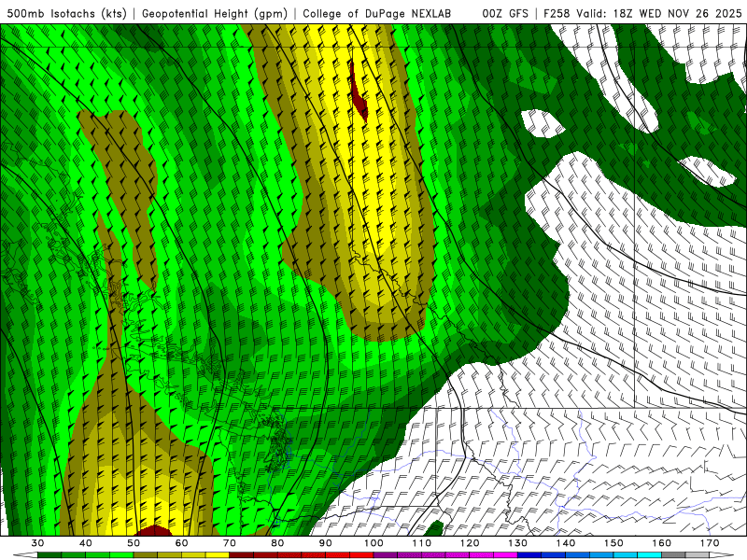Click the 'College of DuPage NEXLAB' label
Viewport: 747px width, 560px height.
click(x=377, y=14)
